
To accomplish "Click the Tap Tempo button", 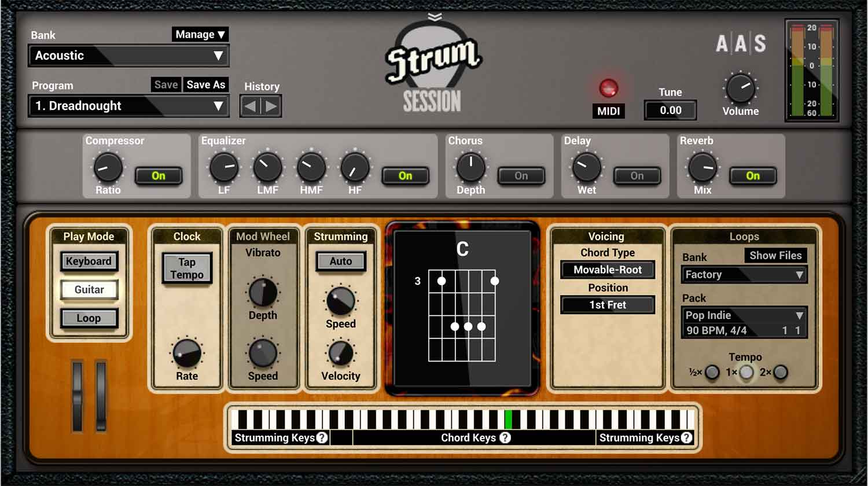I will pos(186,267).
